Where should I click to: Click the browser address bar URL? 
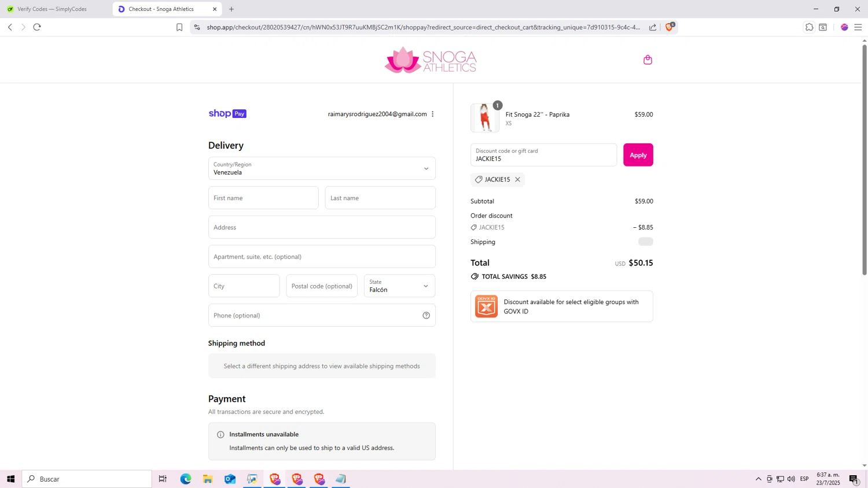[x=424, y=27]
